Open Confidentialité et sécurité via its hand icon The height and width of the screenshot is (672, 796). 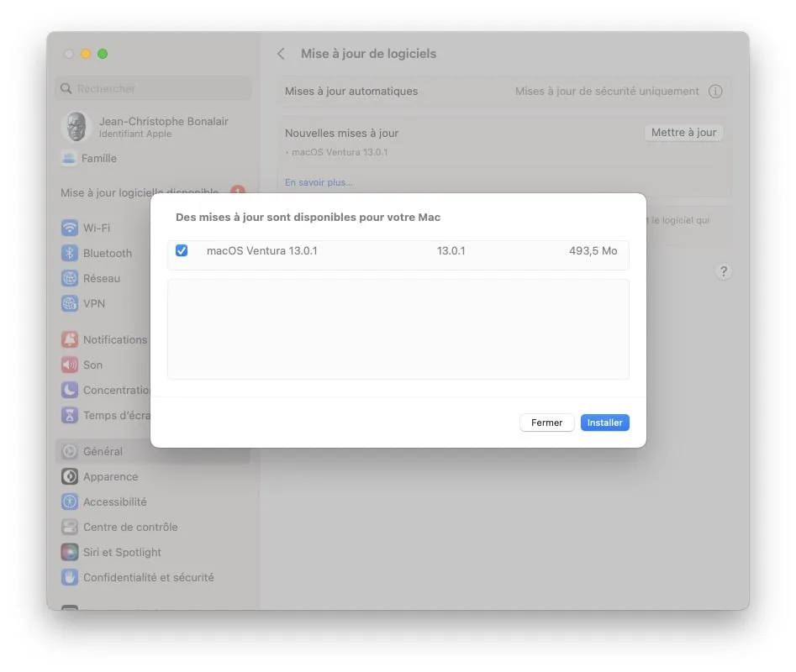click(69, 577)
